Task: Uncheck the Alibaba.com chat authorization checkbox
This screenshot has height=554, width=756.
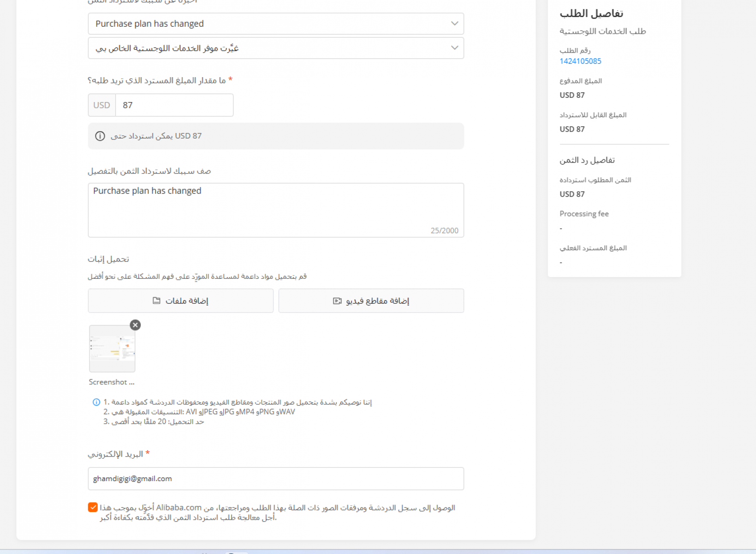Action: [93, 507]
